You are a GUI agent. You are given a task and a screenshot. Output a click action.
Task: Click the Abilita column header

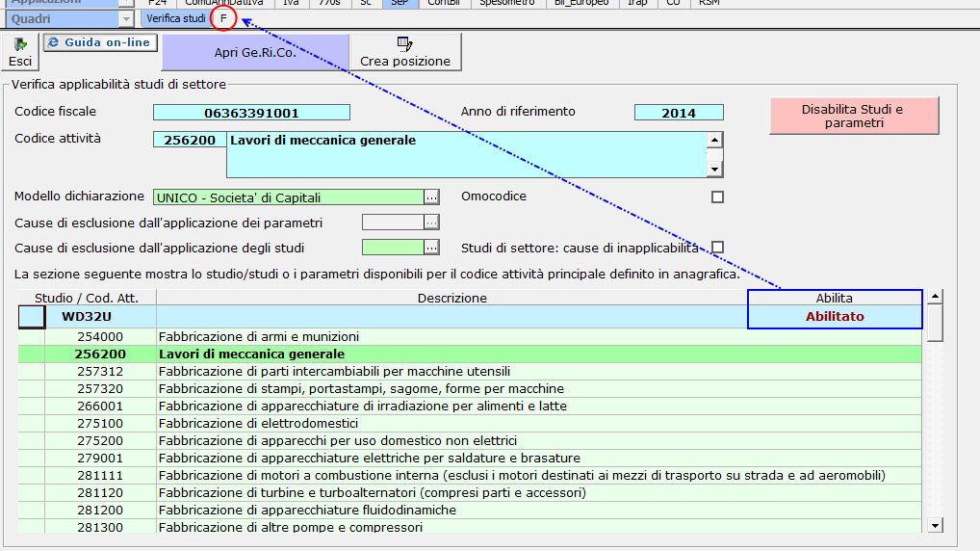pos(835,298)
